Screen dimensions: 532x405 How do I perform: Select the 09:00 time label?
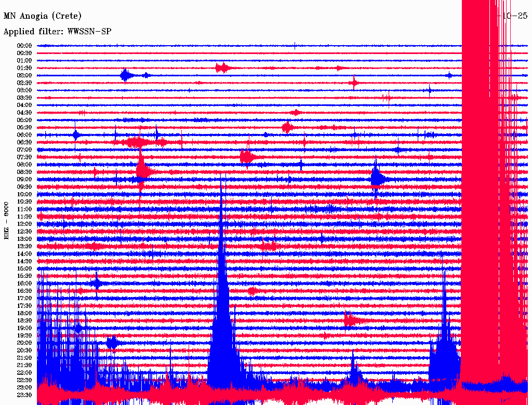24,180
